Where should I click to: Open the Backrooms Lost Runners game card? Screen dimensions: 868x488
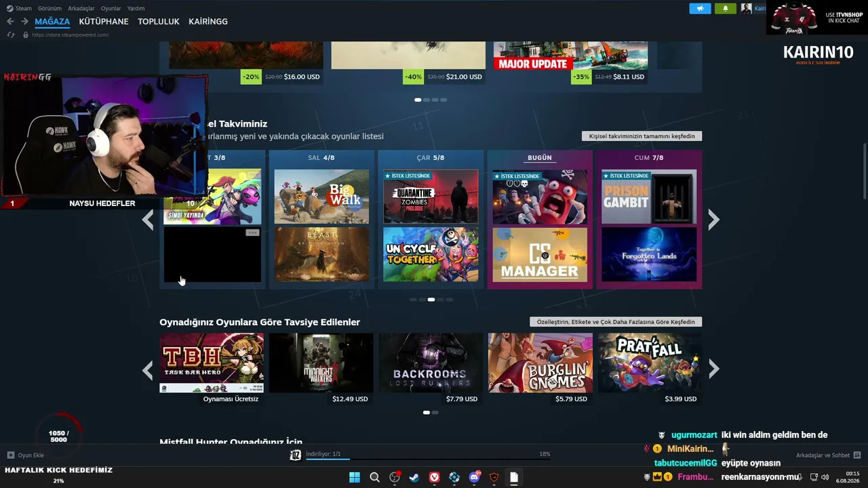(x=431, y=363)
